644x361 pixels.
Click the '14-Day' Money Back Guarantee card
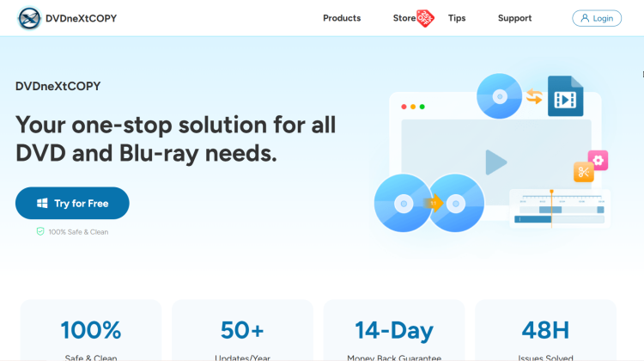[x=394, y=330]
